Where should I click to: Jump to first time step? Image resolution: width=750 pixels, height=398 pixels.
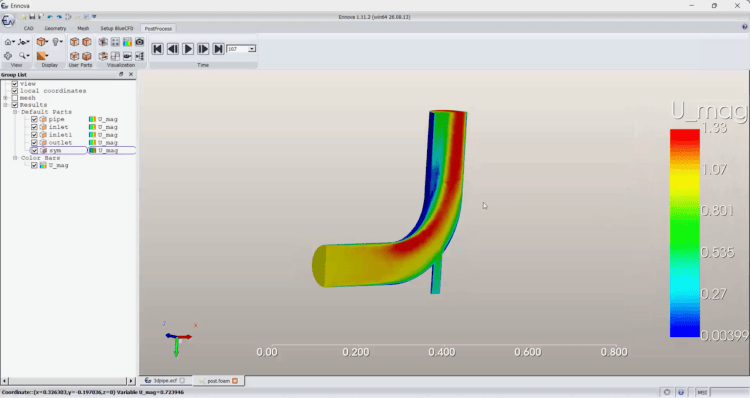[x=157, y=49]
